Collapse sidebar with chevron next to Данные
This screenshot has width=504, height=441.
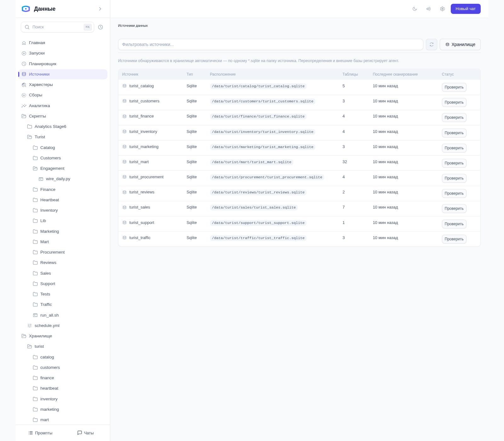tap(100, 9)
